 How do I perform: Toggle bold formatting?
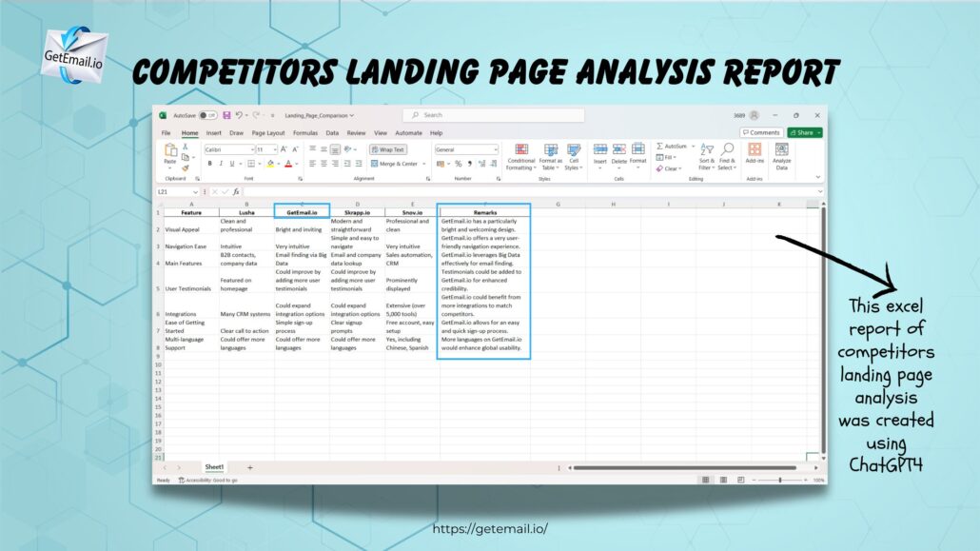[209, 163]
